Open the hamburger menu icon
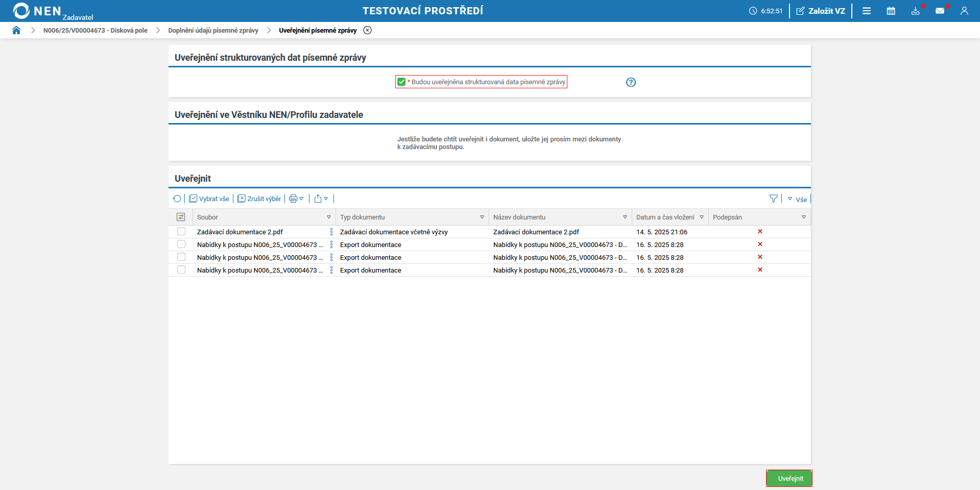 [x=867, y=11]
